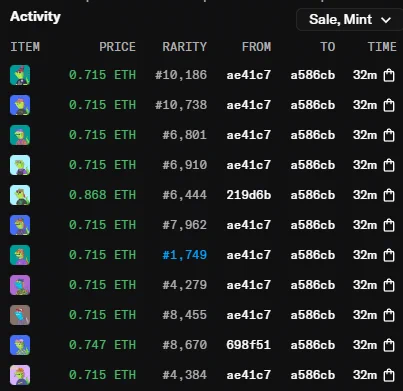Click the bag icon in the #8,455 row
Screen dimensions: 403x391
(389, 315)
